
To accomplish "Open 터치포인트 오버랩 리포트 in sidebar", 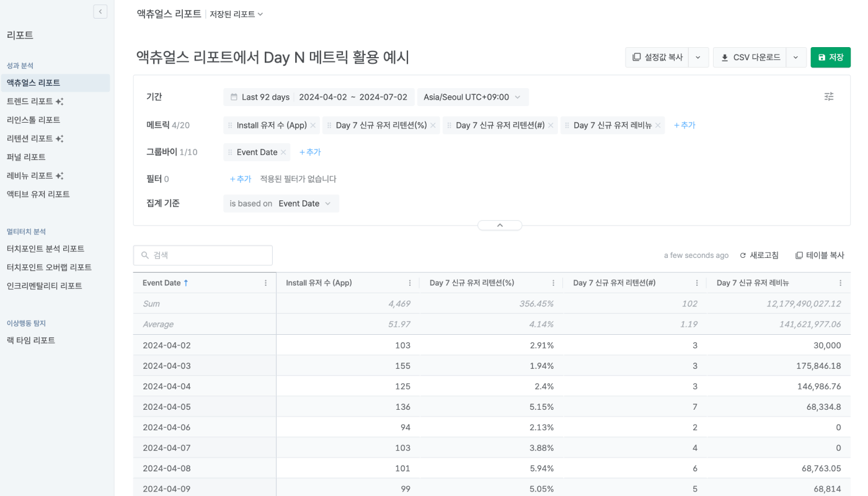I will pos(55,267).
